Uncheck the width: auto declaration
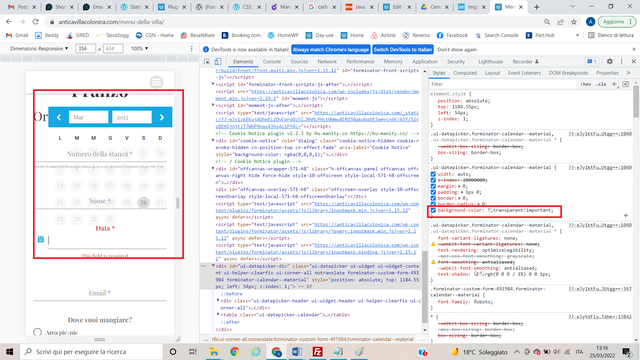This screenshot has width=640, height=360. [x=433, y=174]
